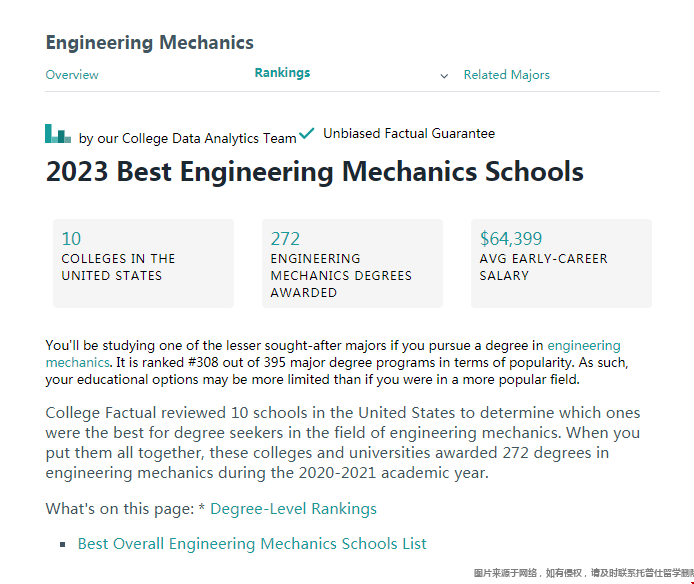The image size is (694, 584).
Task: Select the 10 colleges stat card
Action: coord(143,263)
